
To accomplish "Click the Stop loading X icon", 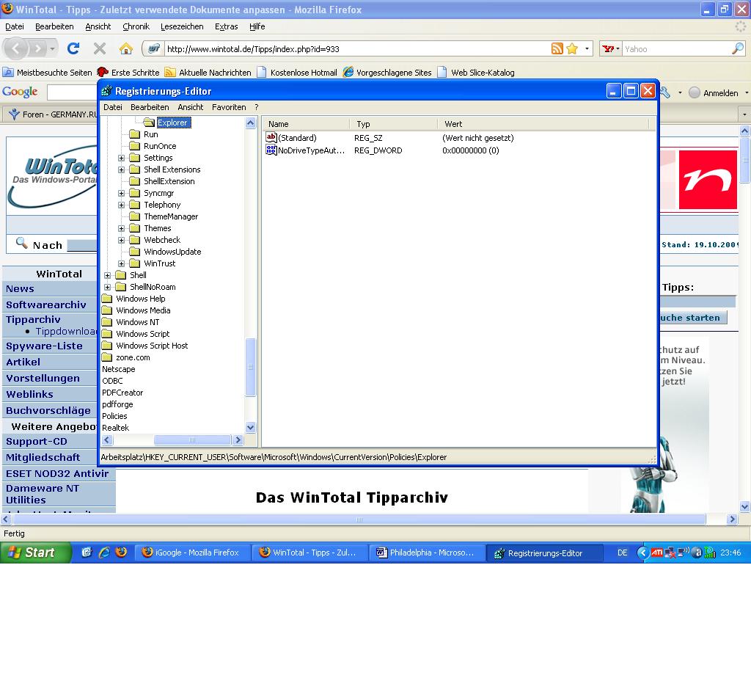I will coord(100,48).
